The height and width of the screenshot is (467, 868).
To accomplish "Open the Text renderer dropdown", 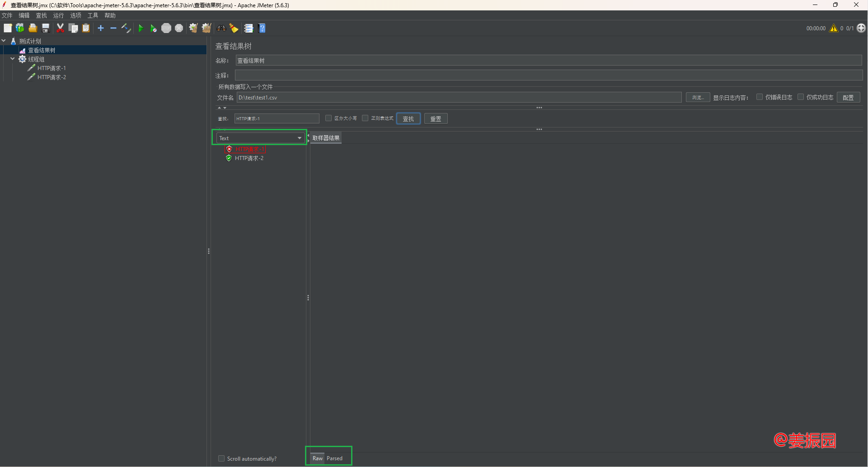I will (x=260, y=138).
